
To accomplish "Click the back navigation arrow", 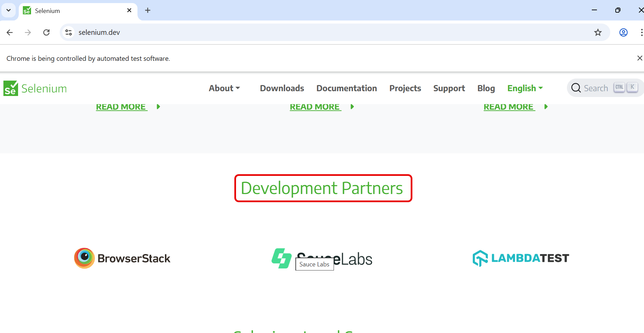I will pos(10,32).
